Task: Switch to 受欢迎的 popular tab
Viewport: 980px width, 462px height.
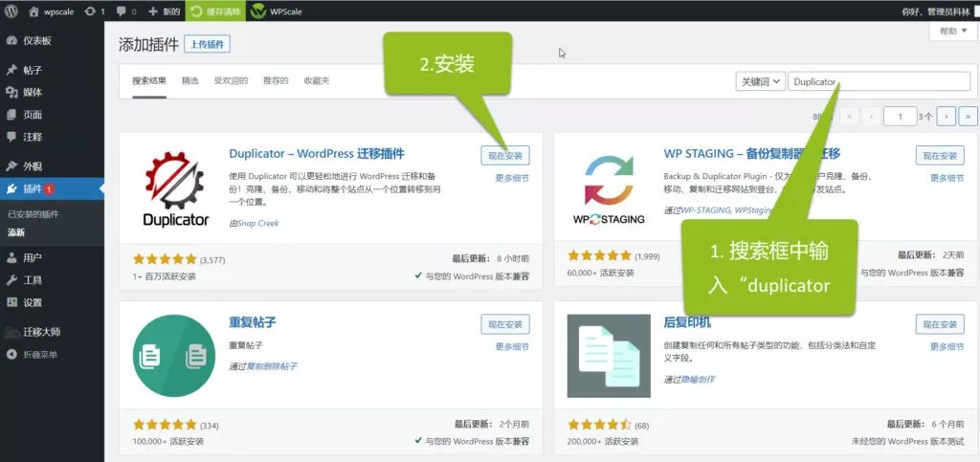Action: pos(231,81)
